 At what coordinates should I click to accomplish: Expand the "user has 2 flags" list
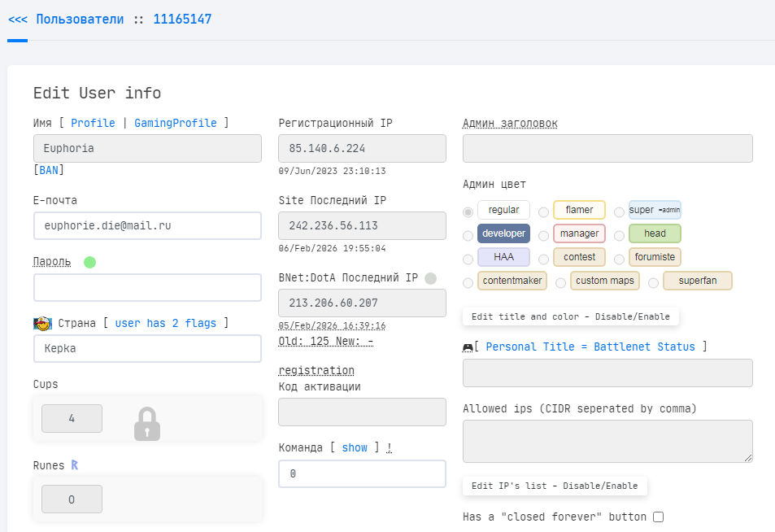166,323
